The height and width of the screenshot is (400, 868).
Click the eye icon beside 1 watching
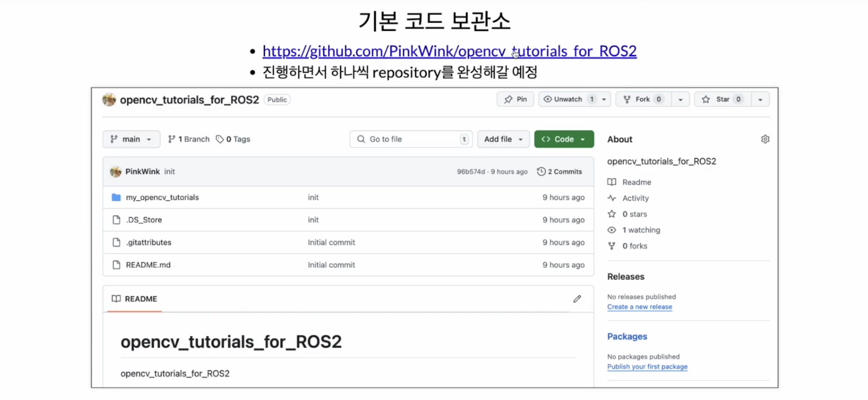click(x=612, y=230)
